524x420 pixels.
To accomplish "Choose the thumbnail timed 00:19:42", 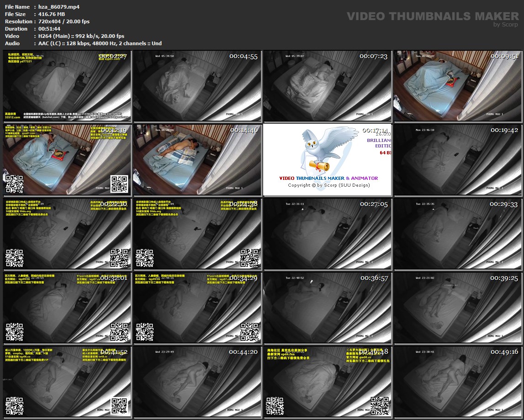I will tap(458, 160).
